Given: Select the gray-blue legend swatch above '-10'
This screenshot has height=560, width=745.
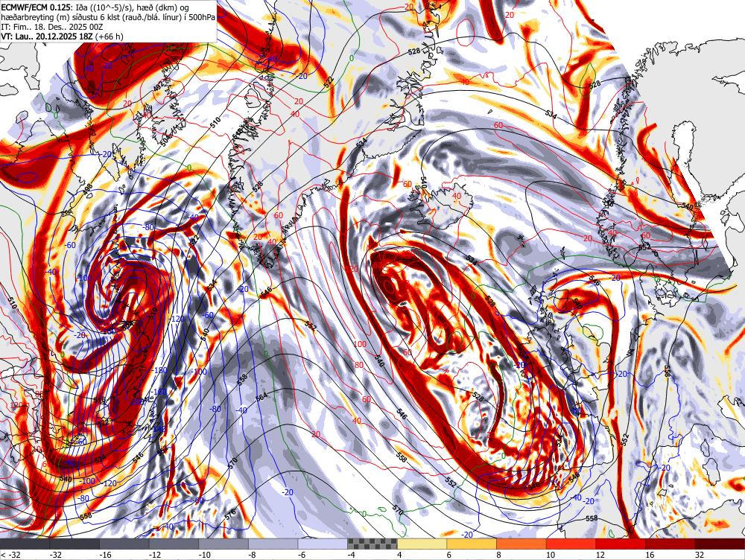Looking at the screenshot, I should point(223,544).
